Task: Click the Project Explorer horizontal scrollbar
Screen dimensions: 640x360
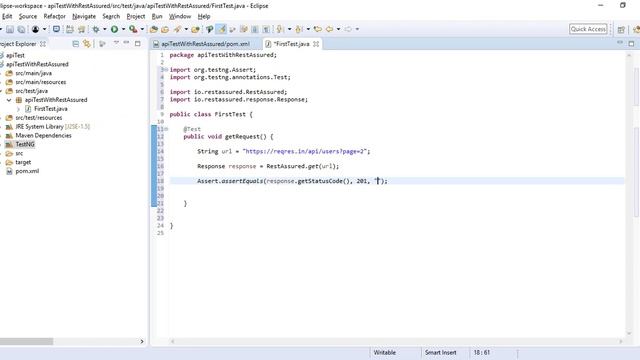Action: [x=27, y=341]
